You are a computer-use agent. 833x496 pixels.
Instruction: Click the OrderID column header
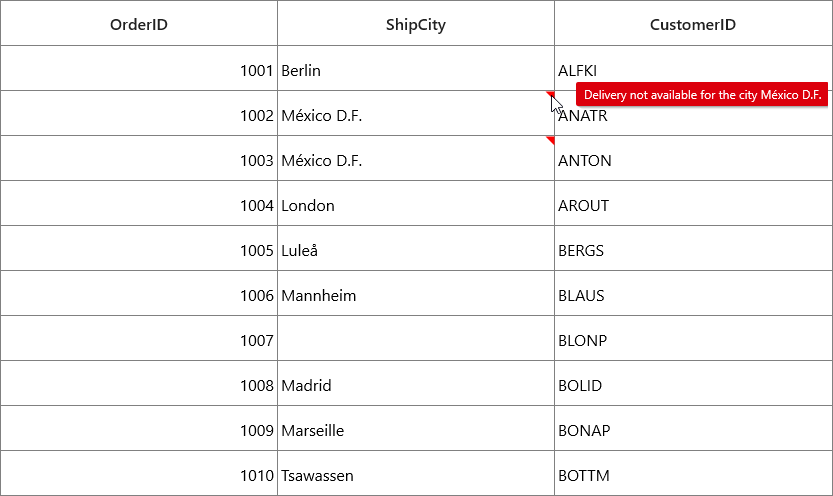139,23
